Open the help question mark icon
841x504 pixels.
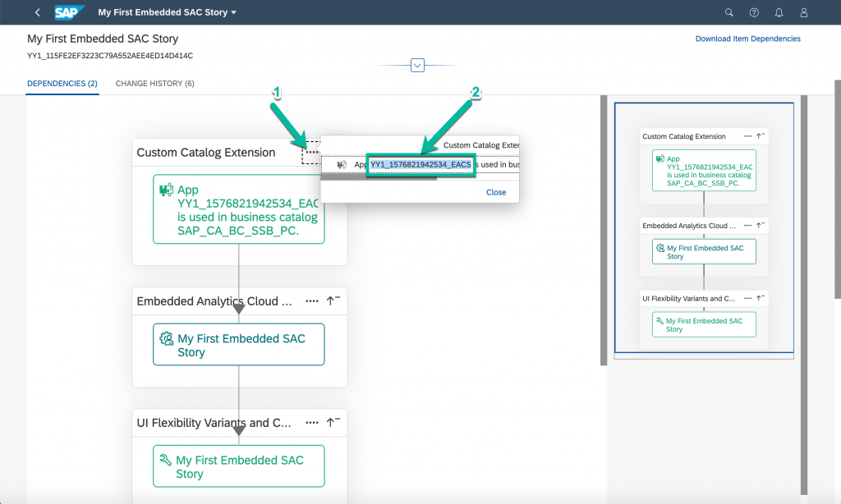pos(754,12)
